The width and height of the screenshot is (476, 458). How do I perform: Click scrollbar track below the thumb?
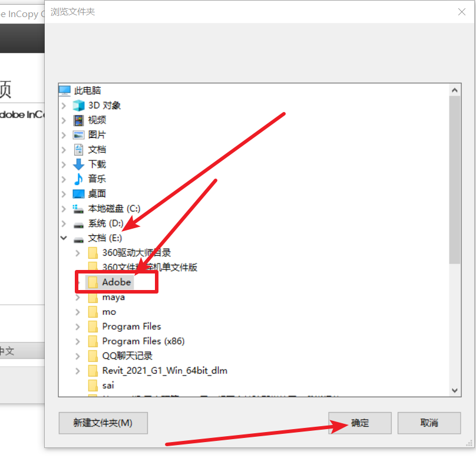[x=454, y=324]
